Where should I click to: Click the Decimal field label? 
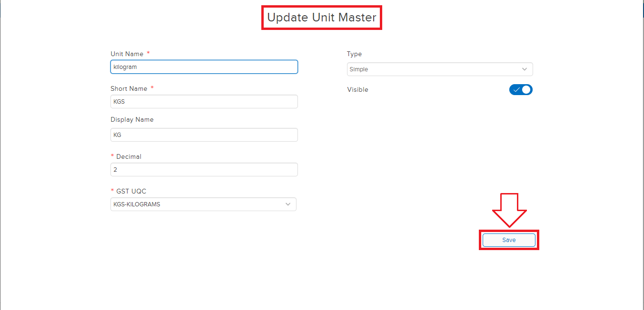tap(129, 157)
